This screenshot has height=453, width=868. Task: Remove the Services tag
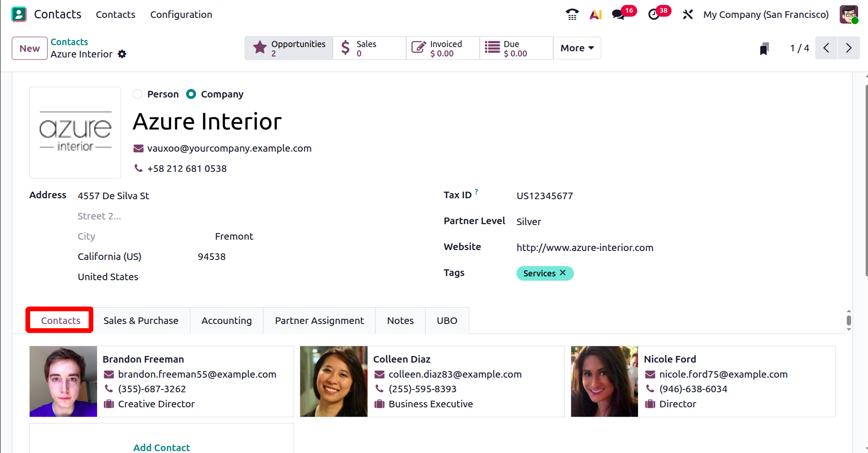(x=563, y=273)
